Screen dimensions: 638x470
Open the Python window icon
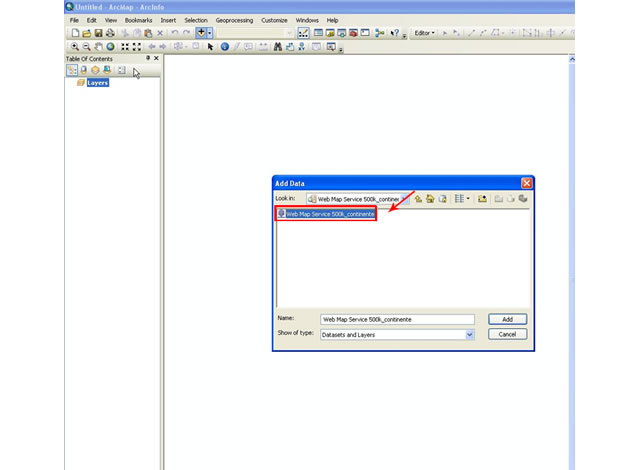coord(365,33)
